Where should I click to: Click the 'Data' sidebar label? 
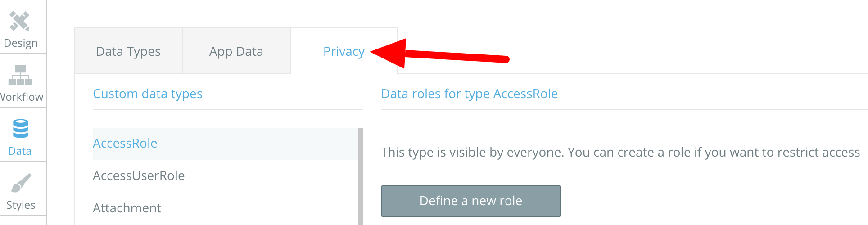(x=20, y=151)
